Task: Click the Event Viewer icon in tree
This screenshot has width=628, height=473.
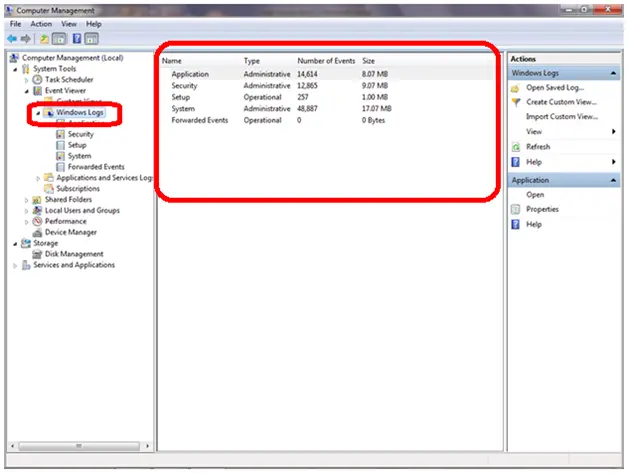Action: (37, 91)
